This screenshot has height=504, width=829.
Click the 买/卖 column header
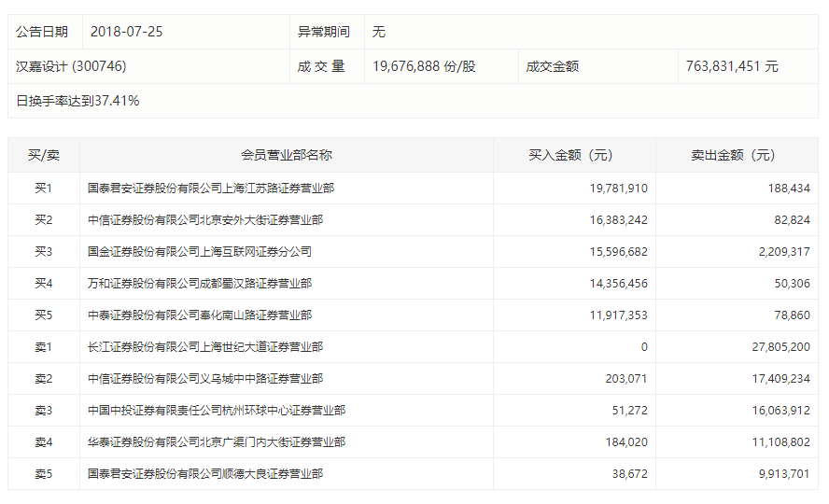tap(43, 156)
